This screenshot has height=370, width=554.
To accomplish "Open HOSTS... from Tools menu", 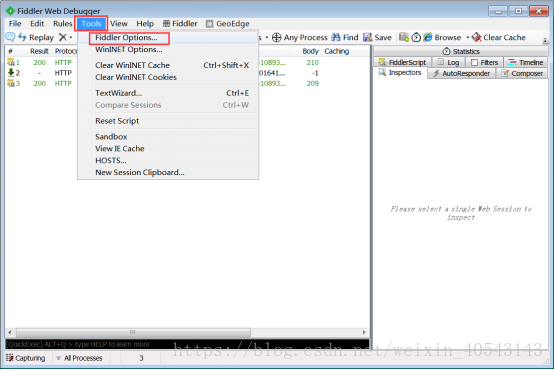I will [111, 160].
